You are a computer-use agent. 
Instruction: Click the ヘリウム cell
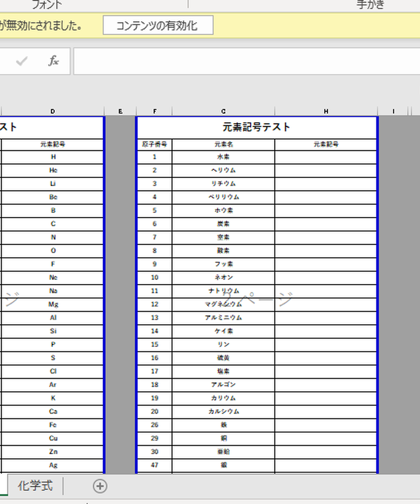click(x=223, y=170)
